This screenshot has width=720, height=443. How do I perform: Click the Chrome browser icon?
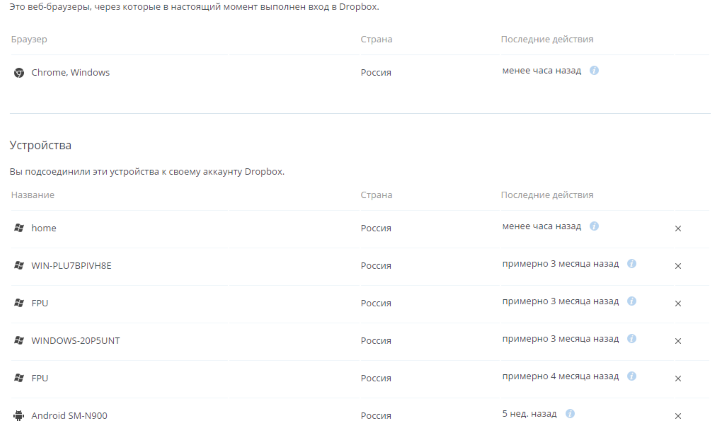(19, 72)
